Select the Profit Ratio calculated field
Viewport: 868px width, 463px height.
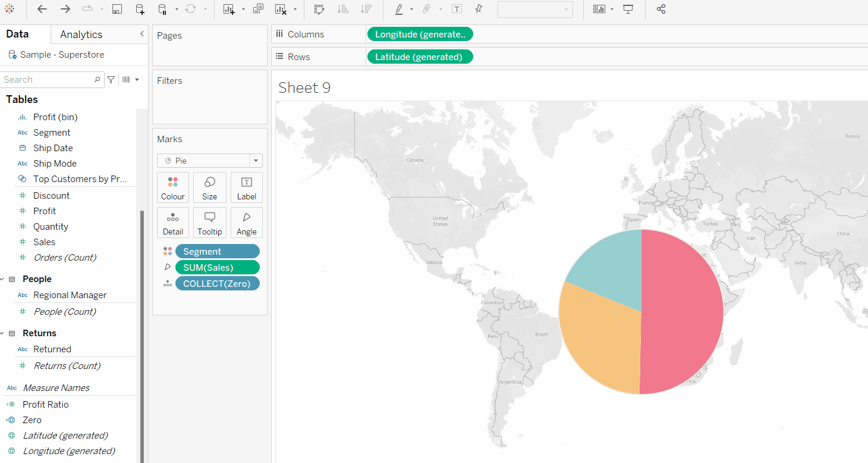point(46,405)
